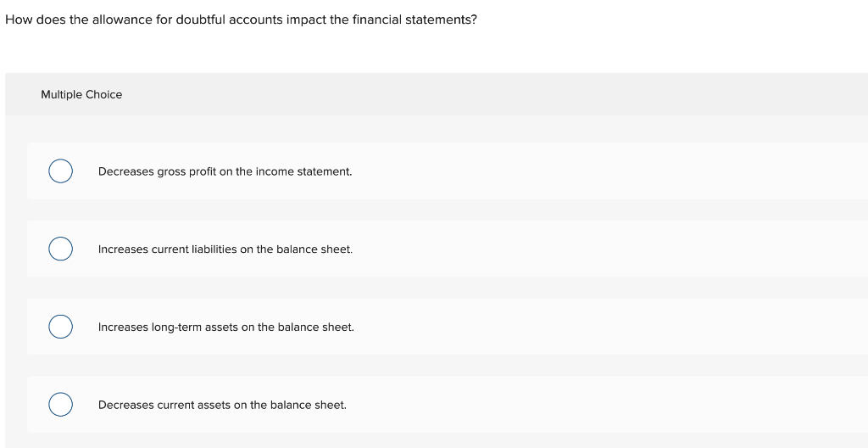Click the words "financial statements?" in the question

tap(415, 20)
